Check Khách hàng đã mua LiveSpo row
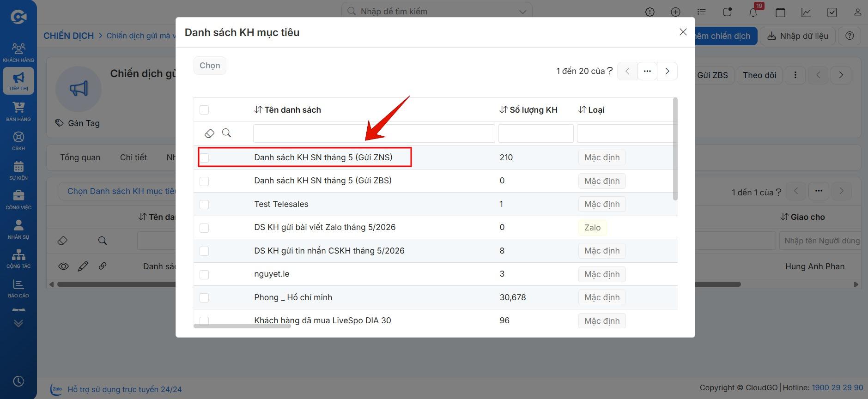This screenshot has height=399, width=868. pos(204,320)
